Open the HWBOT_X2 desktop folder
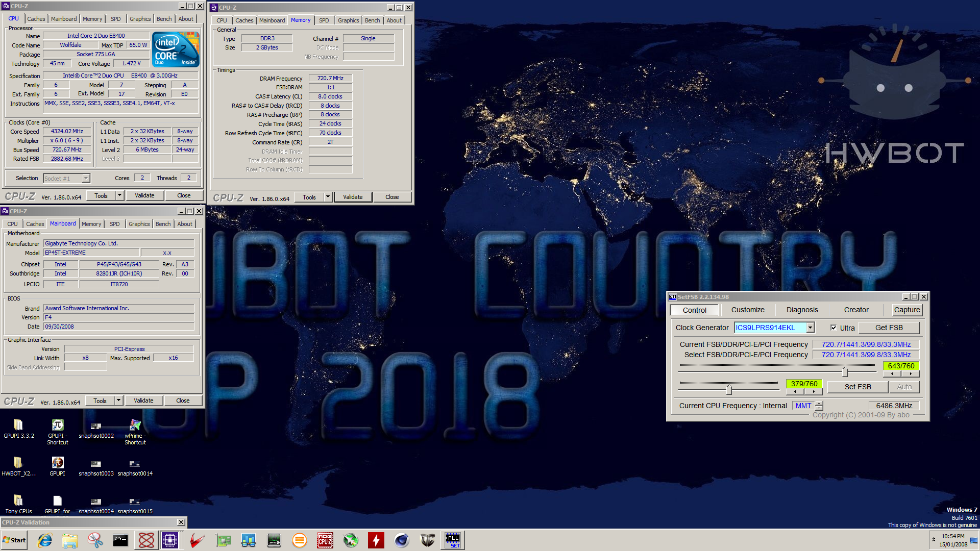 click(x=18, y=466)
